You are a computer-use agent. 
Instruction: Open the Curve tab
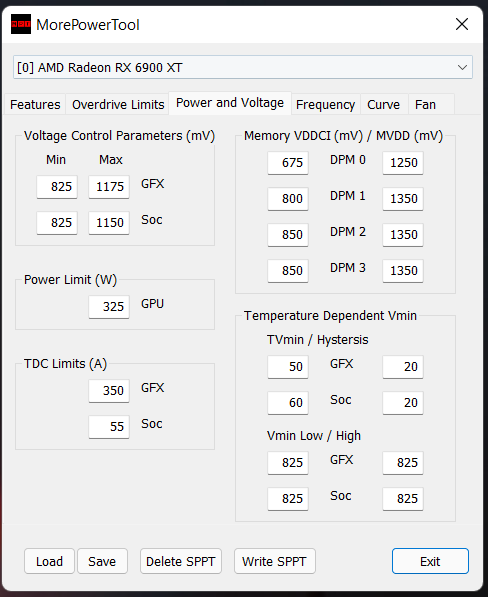pos(384,104)
